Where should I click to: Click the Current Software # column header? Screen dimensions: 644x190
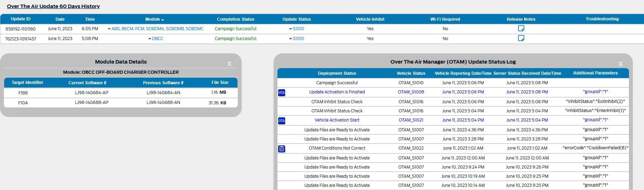pyautogui.click(x=87, y=83)
